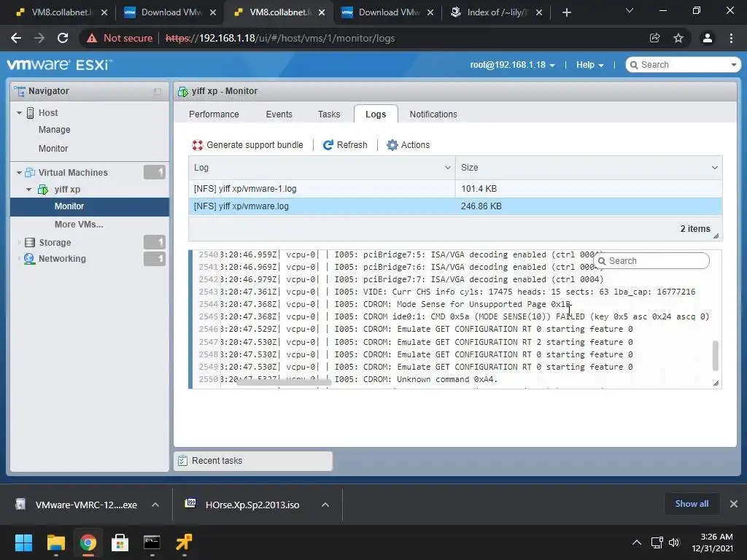
Task: Open the Chrome three-dot menu
Action: pyautogui.click(x=731, y=38)
